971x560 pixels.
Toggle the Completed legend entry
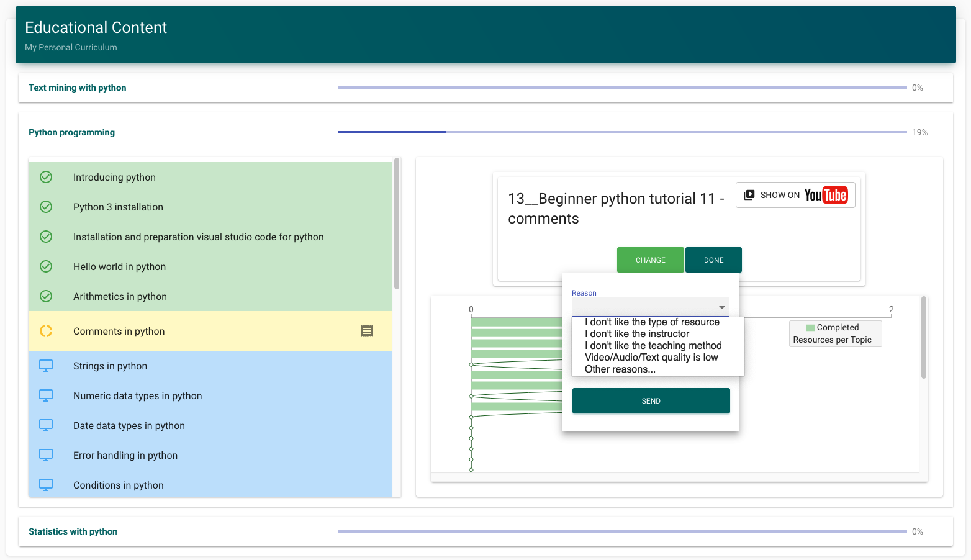[832, 327]
